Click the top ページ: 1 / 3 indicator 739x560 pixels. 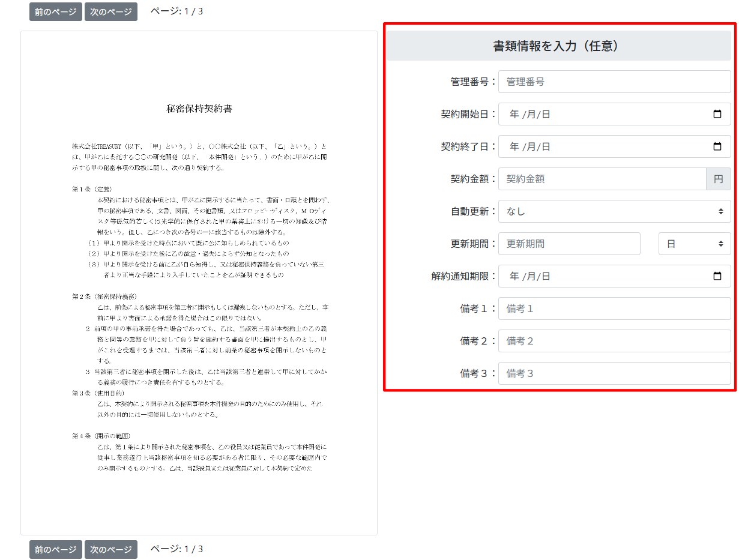[x=176, y=11]
